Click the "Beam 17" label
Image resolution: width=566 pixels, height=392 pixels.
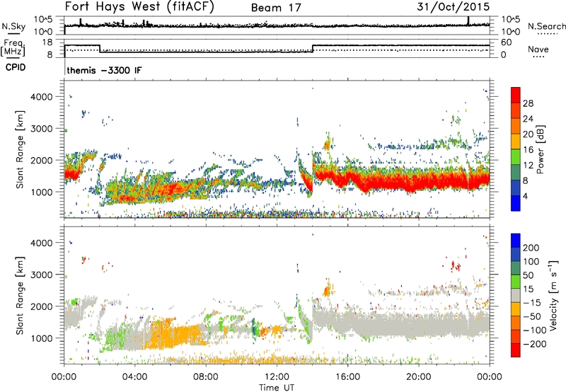coord(276,8)
